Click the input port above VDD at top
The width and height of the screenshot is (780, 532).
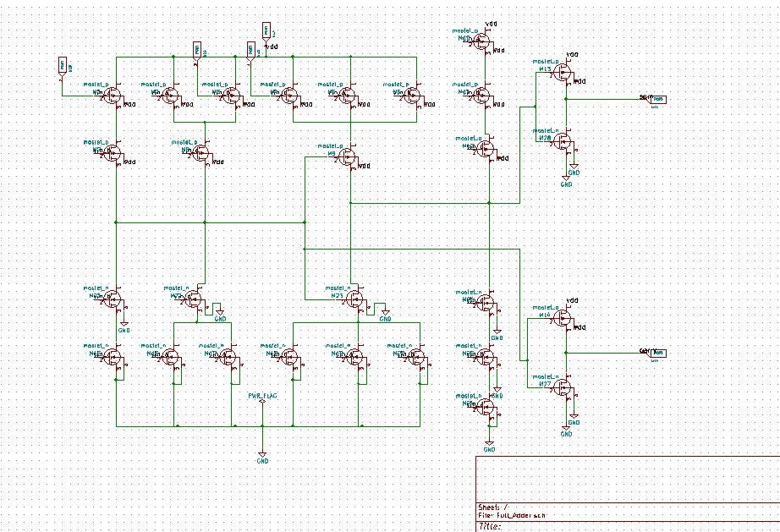pos(266,30)
